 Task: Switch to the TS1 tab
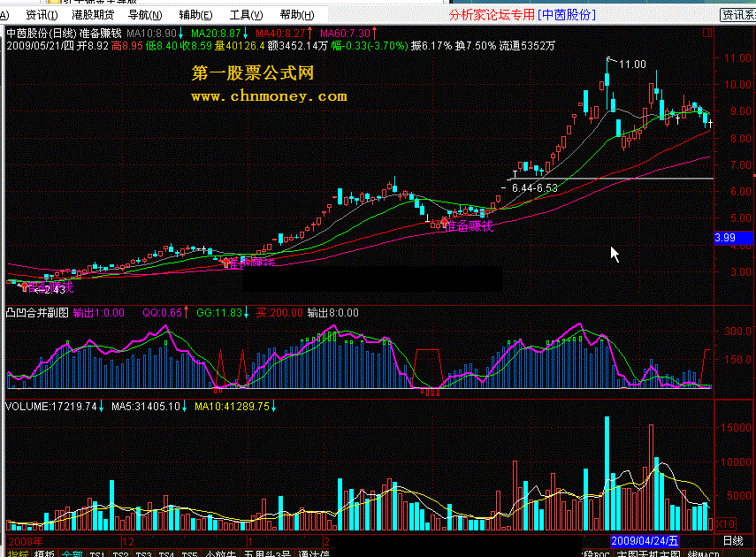97,553
